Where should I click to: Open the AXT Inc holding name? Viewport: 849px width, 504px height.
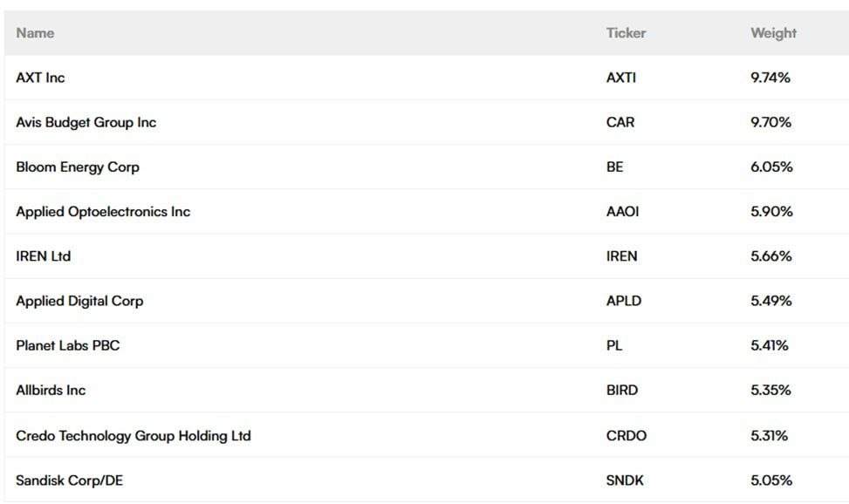[40, 78]
